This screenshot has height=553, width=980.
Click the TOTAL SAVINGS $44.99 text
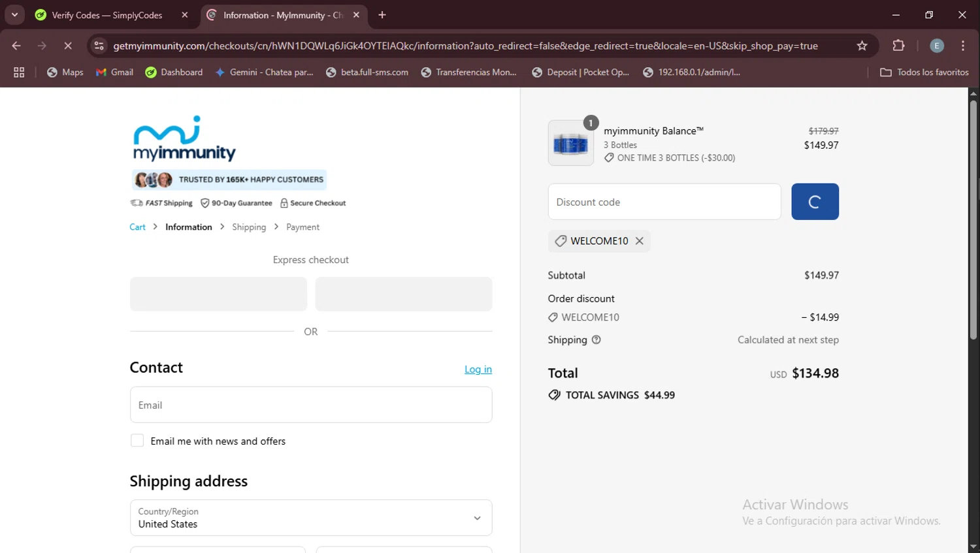coord(620,395)
